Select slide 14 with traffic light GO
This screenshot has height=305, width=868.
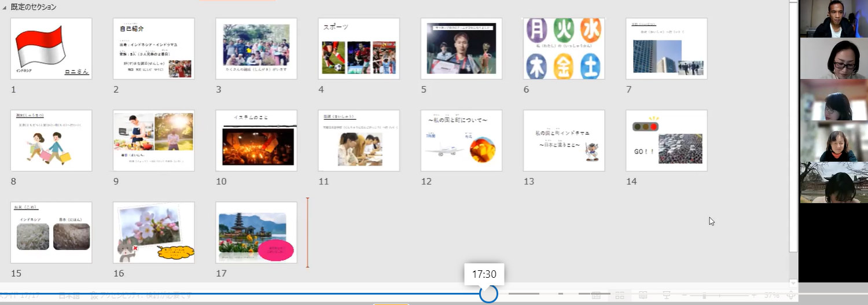(x=666, y=141)
